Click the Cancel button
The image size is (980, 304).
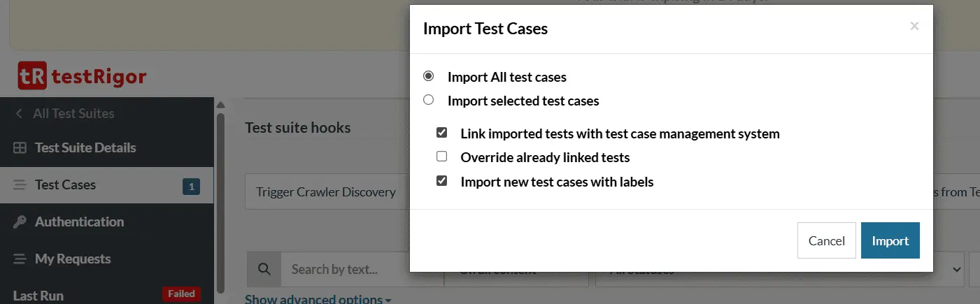point(827,240)
